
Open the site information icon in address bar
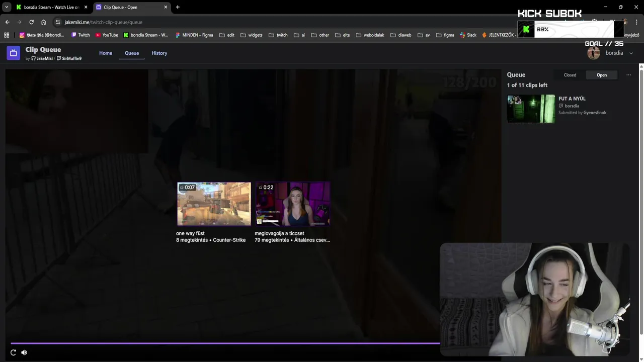tap(58, 22)
